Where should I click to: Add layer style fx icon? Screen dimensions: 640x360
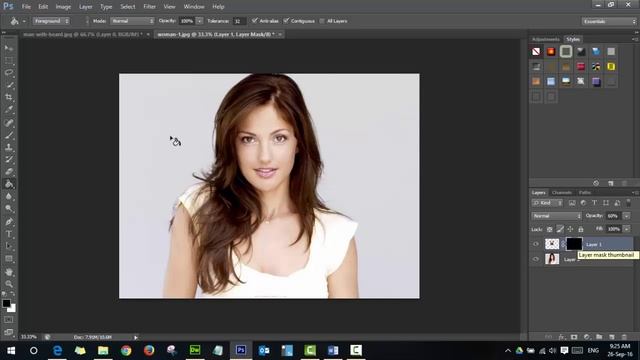pyautogui.click(x=562, y=337)
